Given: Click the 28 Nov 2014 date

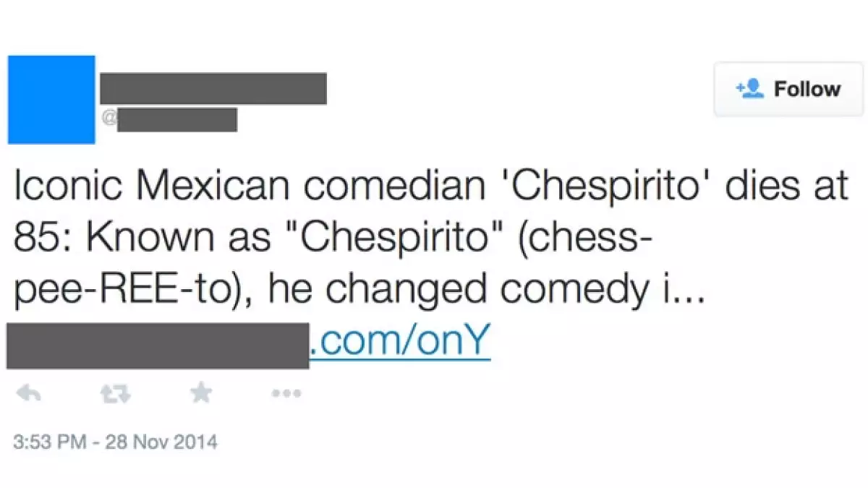Looking at the screenshot, I should tap(163, 440).
